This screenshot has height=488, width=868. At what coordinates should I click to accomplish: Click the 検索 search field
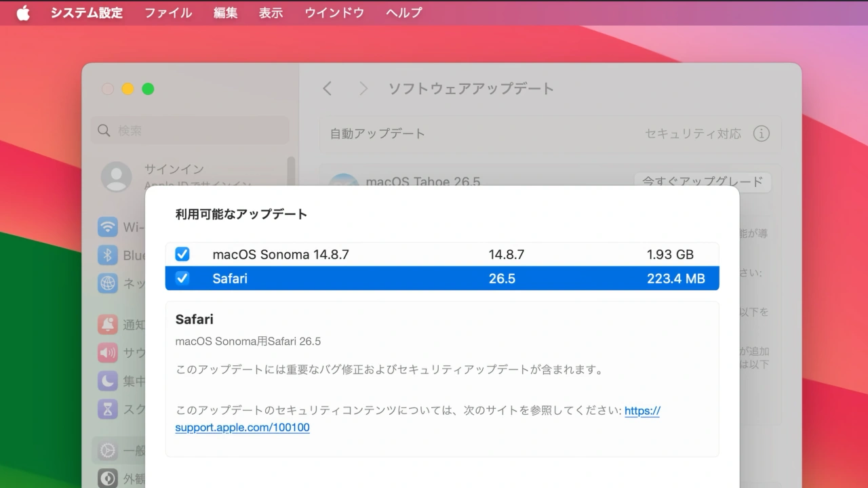coord(190,130)
